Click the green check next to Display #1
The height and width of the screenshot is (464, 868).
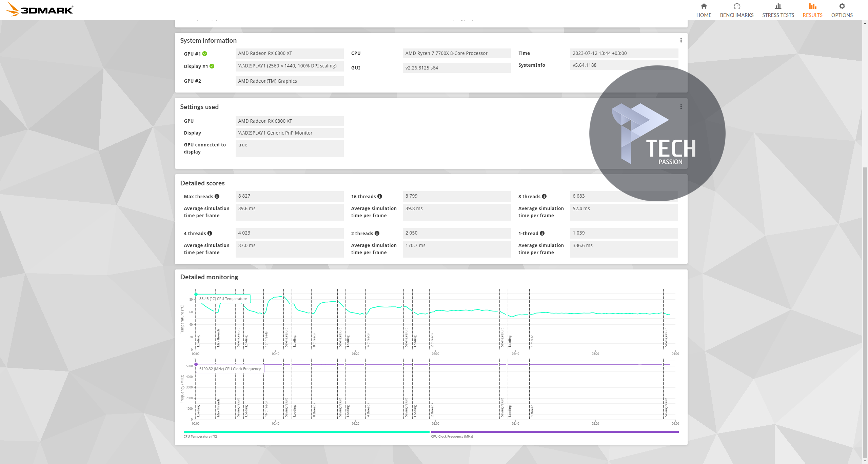coord(212,66)
